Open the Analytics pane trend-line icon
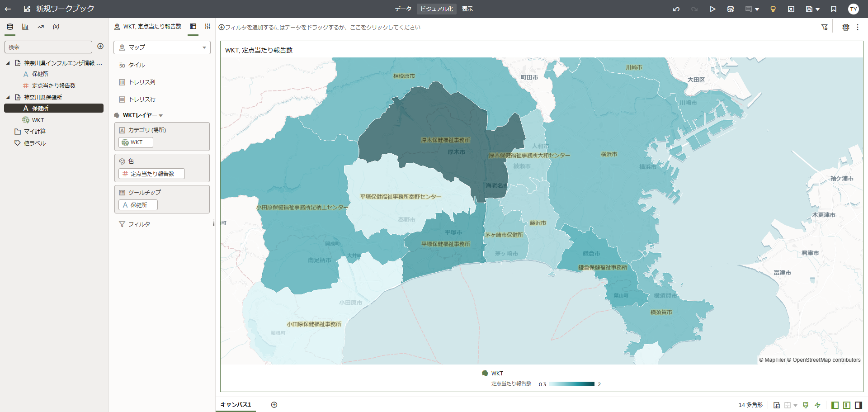868x412 pixels. [x=41, y=27]
